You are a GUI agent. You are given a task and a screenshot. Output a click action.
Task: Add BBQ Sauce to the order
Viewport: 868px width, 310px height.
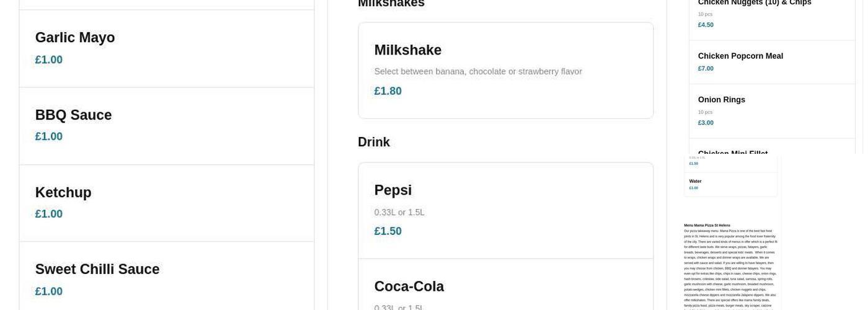73,115
